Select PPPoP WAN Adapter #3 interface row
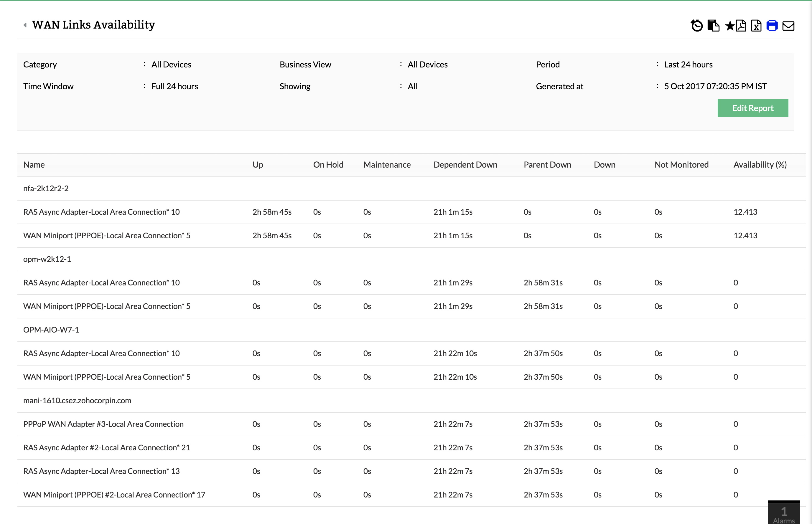The height and width of the screenshot is (524, 812). pyautogui.click(x=103, y=424)
